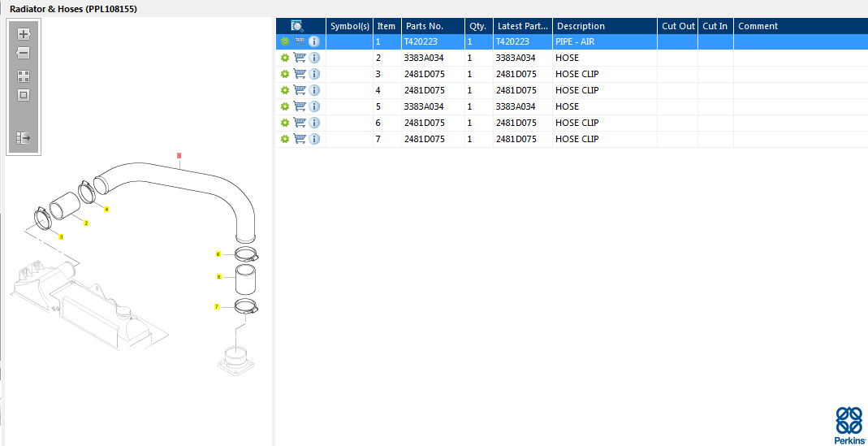This screenshot has width=868, height=446.
Task: Select callout 1 on the diagram
Action: (x=179, y=156)
